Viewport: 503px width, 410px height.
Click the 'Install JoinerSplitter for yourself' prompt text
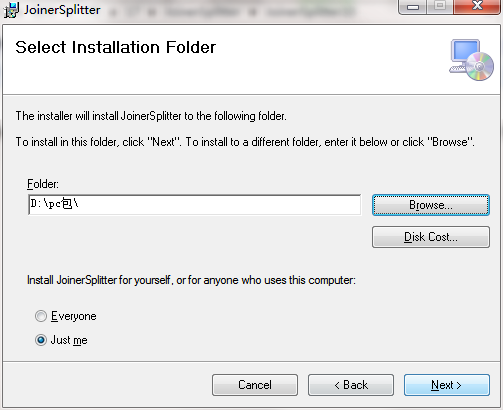pos(191,280)
